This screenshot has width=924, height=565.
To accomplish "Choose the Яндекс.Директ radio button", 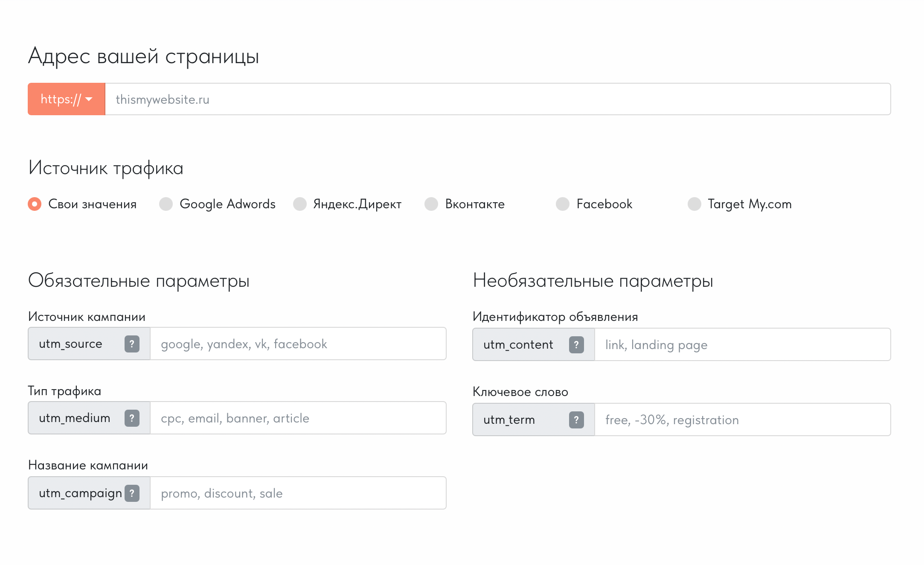I will (x=300, y=204).
